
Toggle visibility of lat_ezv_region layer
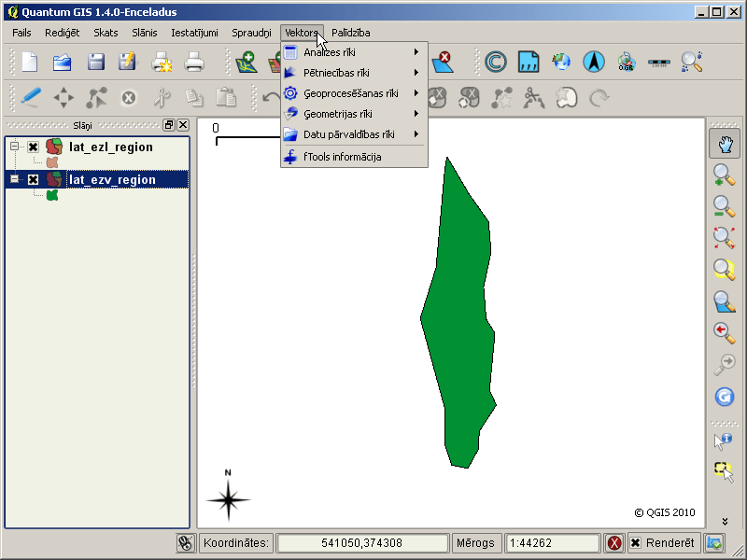pos(33,179)
